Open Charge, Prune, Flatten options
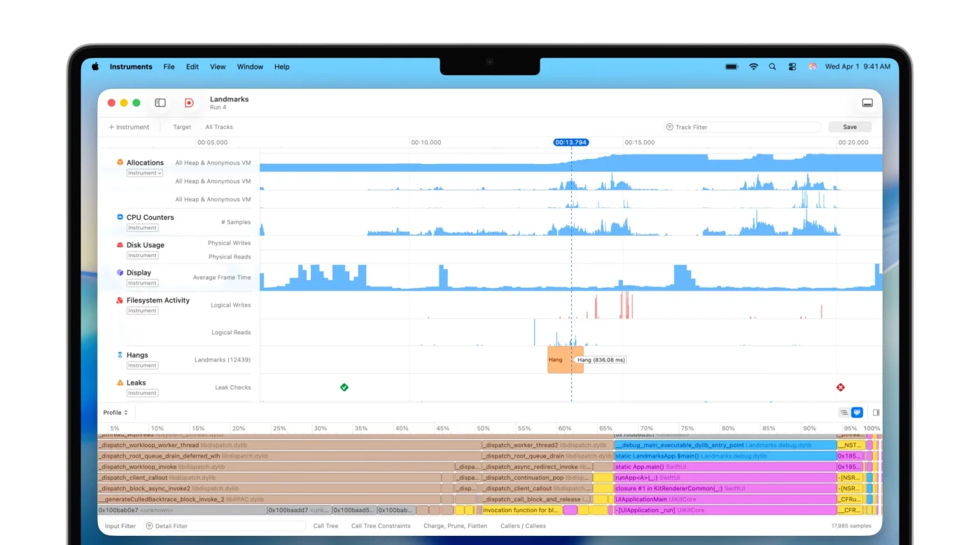980x545 pixels. pyautogui.click(x=455, y=526)
